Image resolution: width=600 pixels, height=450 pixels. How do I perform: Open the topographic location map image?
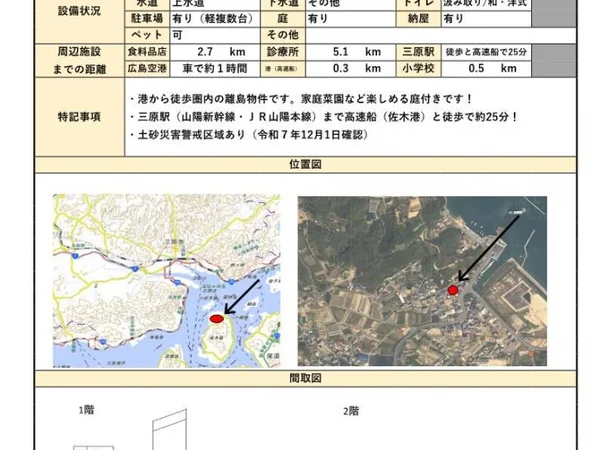pyautogui.click(x=166, y=280)
